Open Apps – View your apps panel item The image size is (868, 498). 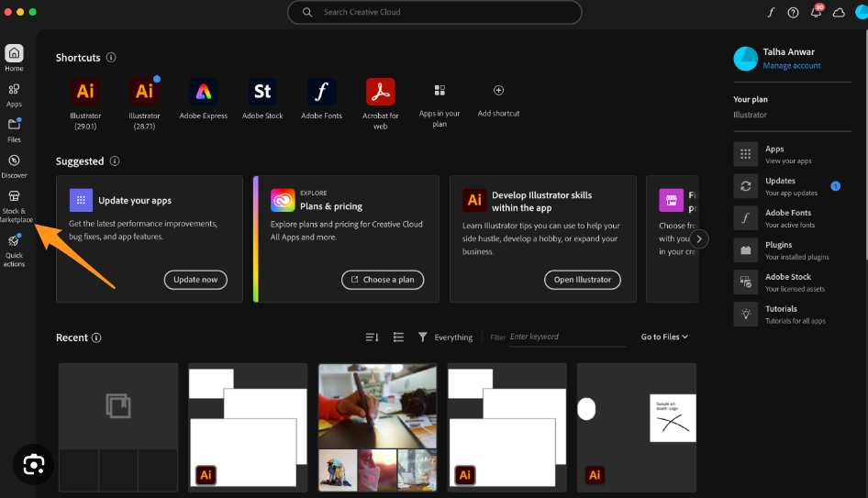click(792, 154)
